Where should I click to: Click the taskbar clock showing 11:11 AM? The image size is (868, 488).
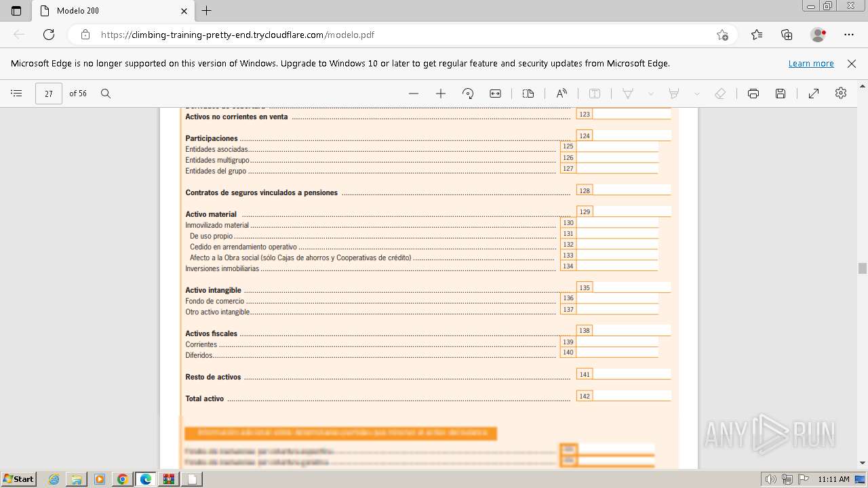[x=833, y=479]
